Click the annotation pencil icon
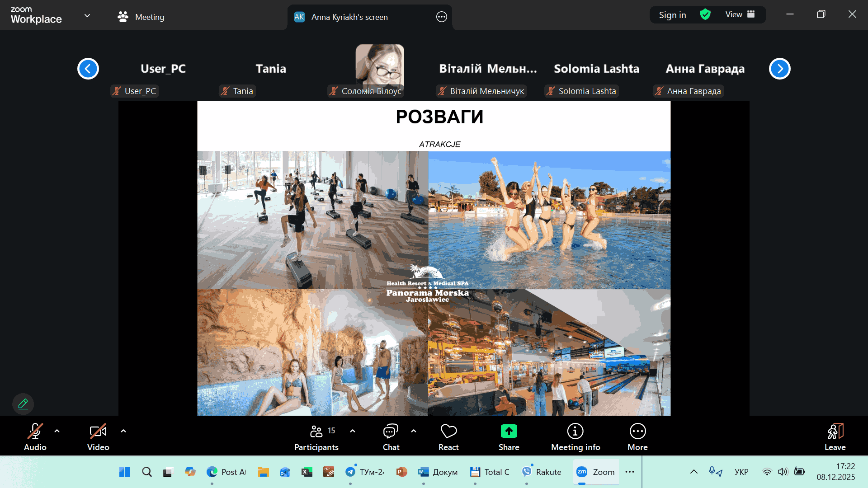Image resolution: width=868 pixels, height=488 pixels. pyautogui.click(x=23, y=404)
